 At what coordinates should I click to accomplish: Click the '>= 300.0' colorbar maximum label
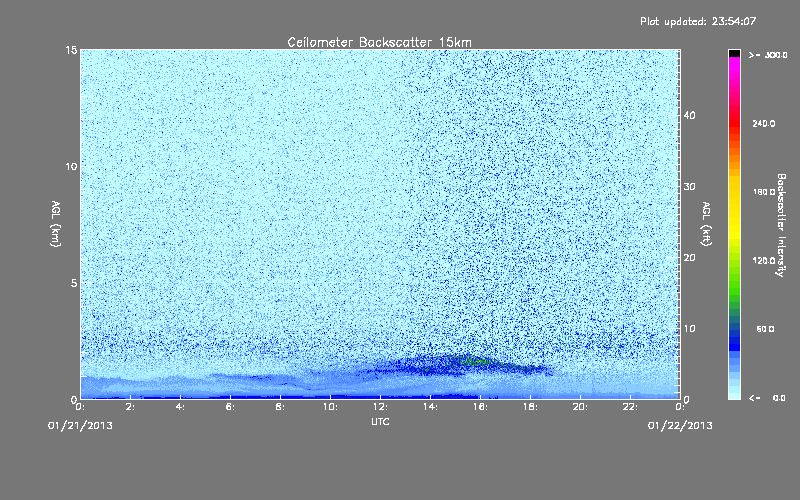click(768, 55)
